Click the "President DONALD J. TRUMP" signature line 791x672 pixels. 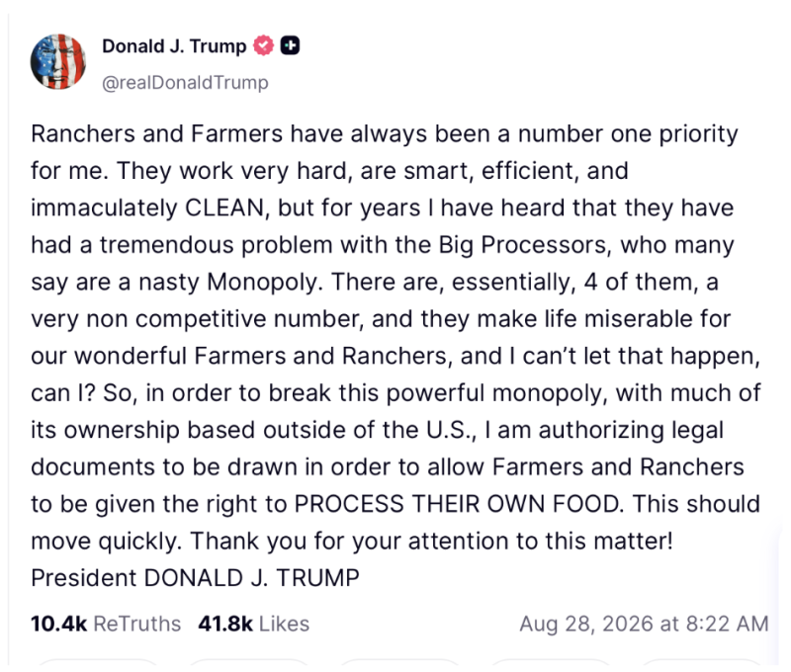tap(195, 578)
